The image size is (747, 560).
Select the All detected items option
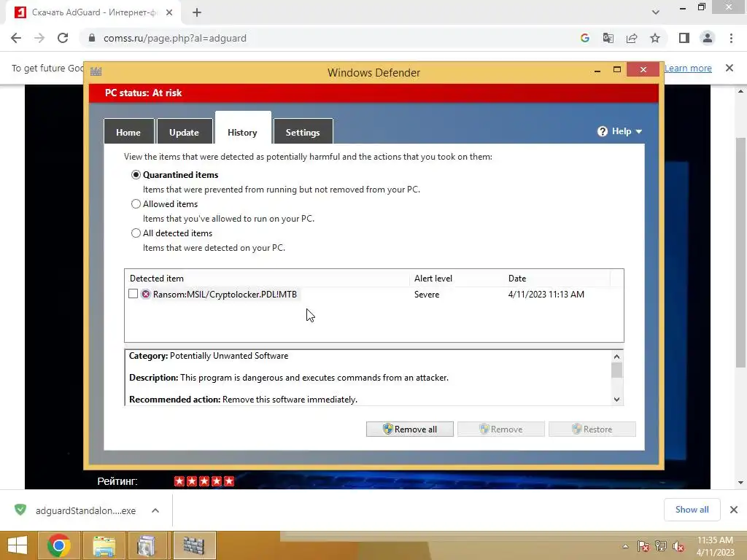point(136,233)
